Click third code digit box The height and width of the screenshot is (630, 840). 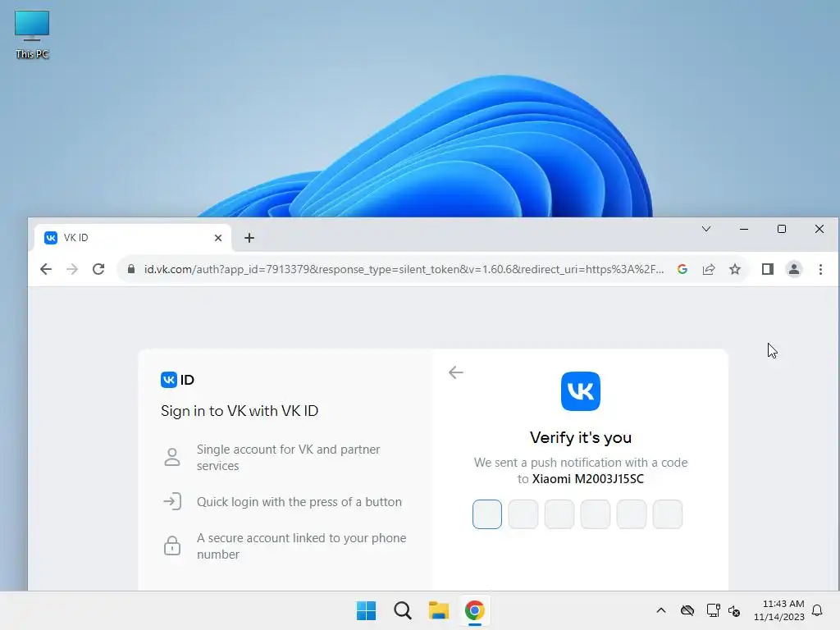[559, 514]
